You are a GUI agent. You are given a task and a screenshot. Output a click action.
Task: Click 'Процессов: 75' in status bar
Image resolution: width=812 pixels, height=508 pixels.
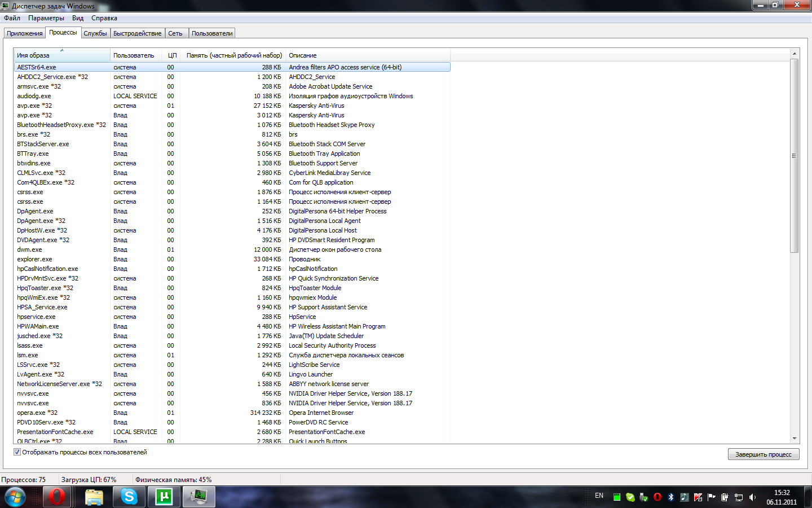point(24,480)
